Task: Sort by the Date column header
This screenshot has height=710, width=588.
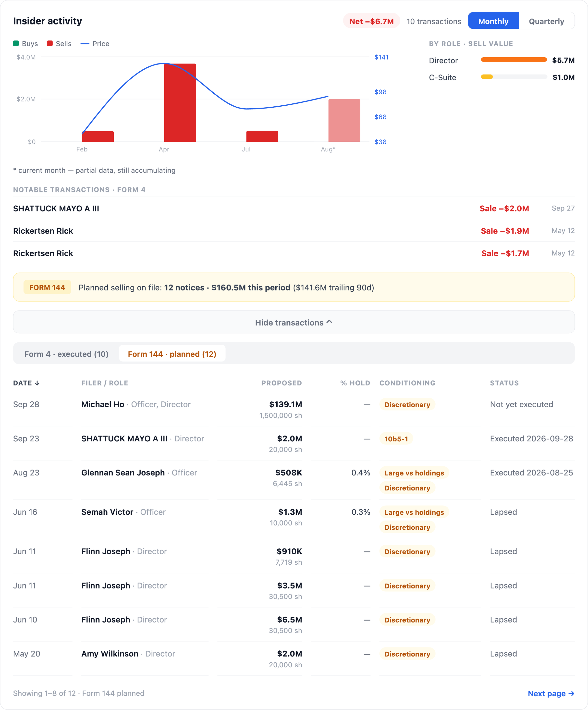Action: [x=26, y=383]
